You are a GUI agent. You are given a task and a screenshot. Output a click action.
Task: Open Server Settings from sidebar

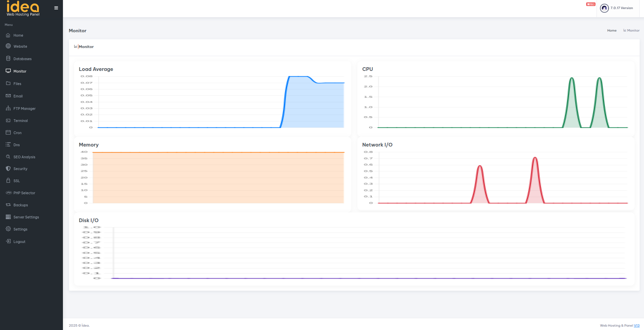pos(26,217)
